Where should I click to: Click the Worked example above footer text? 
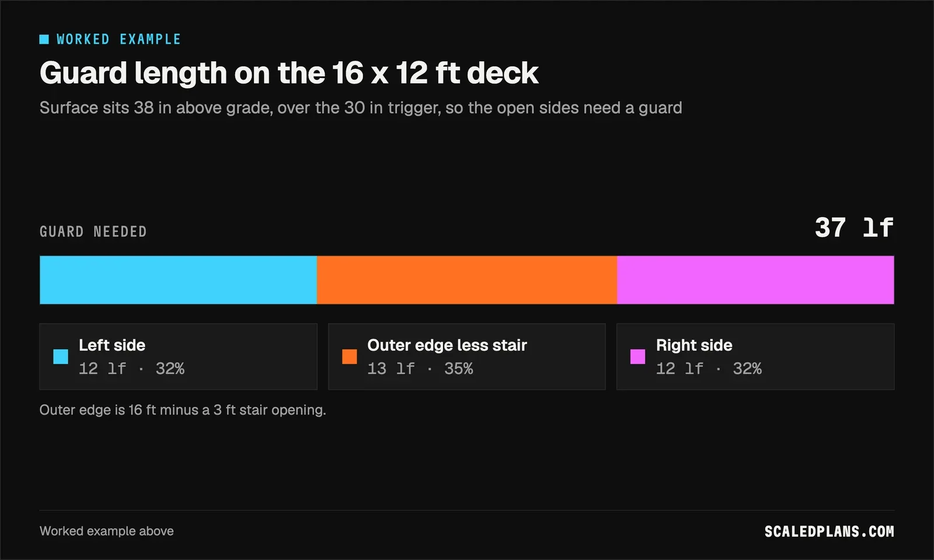pyautogui.click(x=107, y=531)
